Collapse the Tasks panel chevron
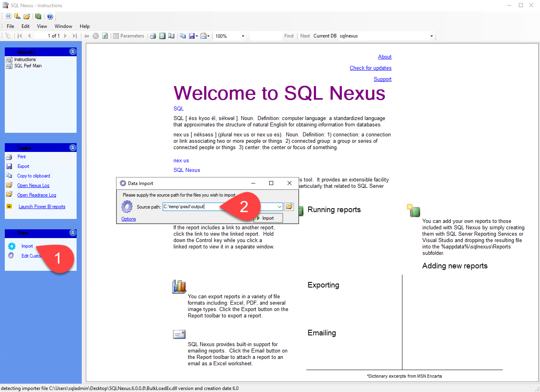Image resolution: width=540 pixels, height=392 pixels. coord(73,148)
